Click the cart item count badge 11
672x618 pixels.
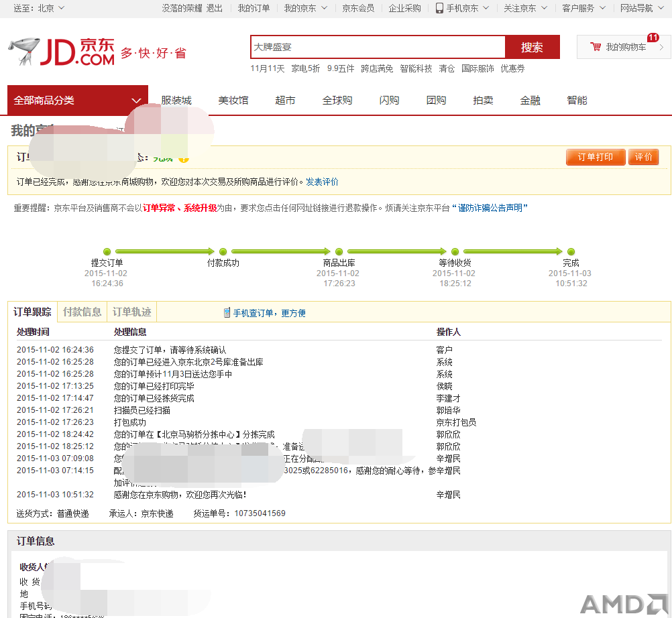tap(653, 38)
